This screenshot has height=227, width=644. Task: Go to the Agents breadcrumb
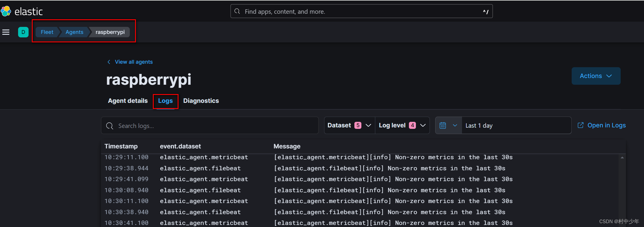tap(74, 32)
